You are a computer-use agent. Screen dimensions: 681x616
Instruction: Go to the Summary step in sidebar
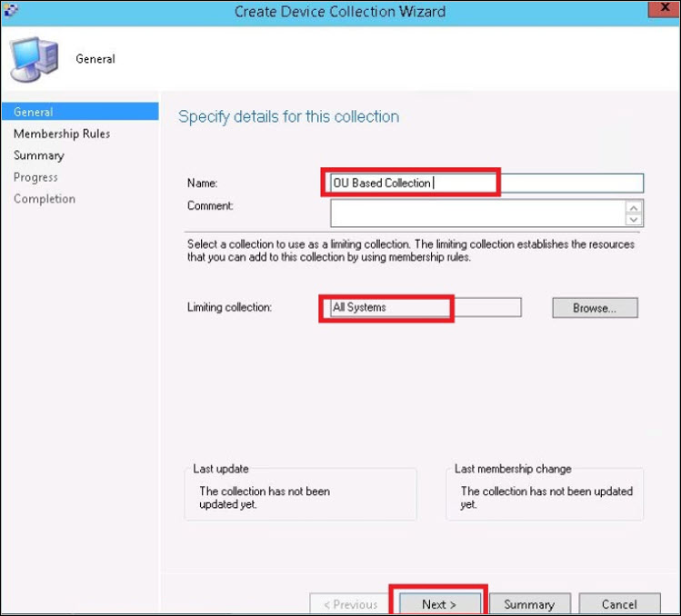point(39,155)
